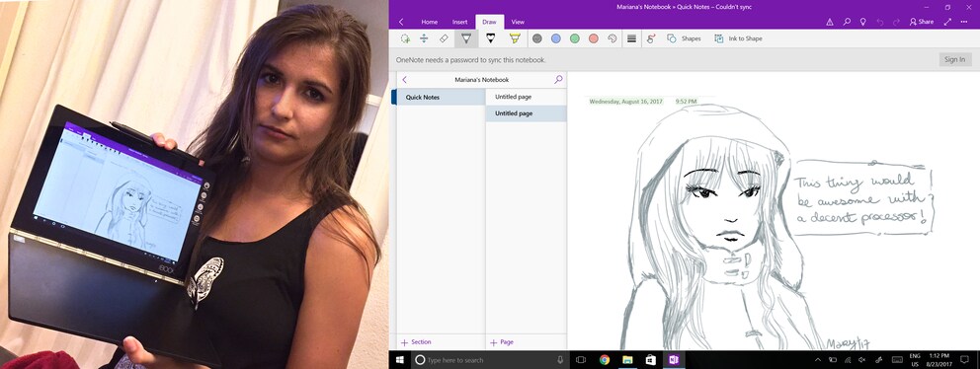Launch Chrome from the taskbar
This screenshot has height=369, width=980.
pos(605,360)
